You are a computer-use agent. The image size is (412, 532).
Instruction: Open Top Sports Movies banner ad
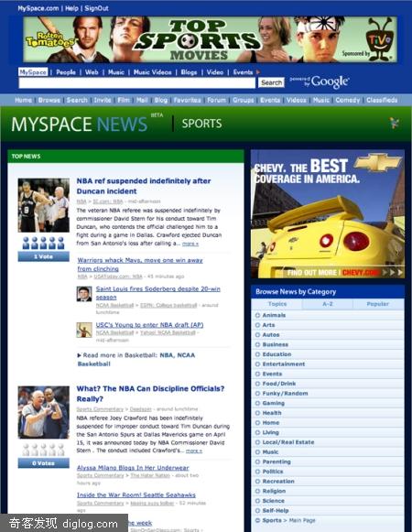[x=210, y=39]
